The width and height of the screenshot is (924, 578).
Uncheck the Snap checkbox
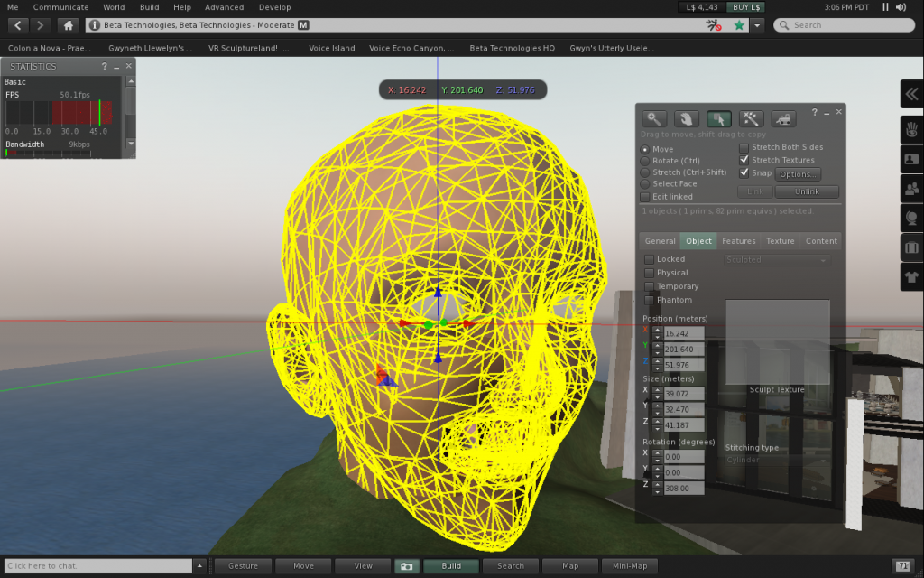click(x=744, y=172)
